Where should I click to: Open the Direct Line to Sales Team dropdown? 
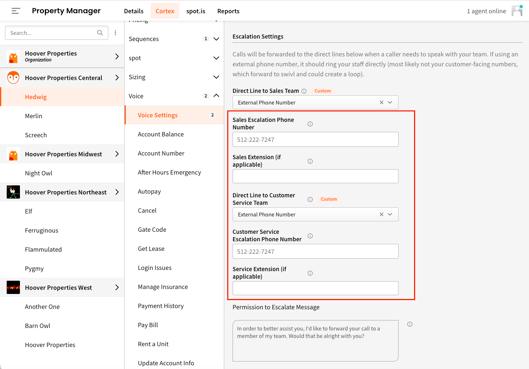pos(390,103)
